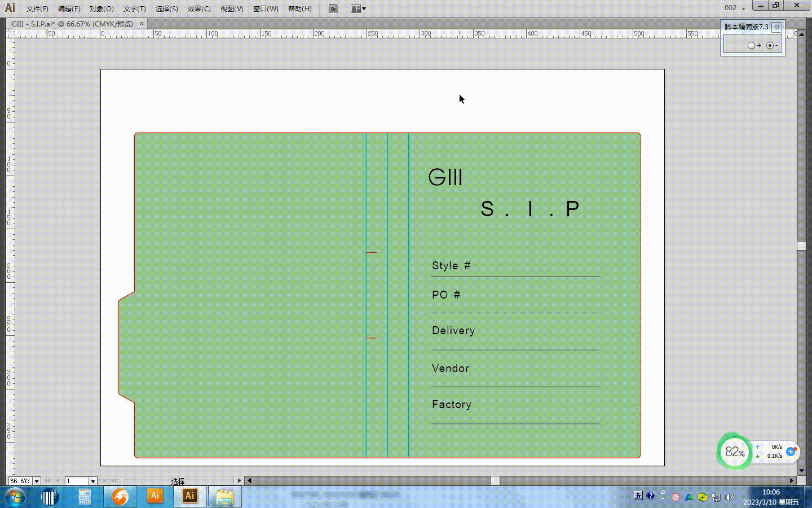The height and width of the screenshot is (508, 812).
Task: Open the 文字(T) menu
Action: tap(135, 8)
